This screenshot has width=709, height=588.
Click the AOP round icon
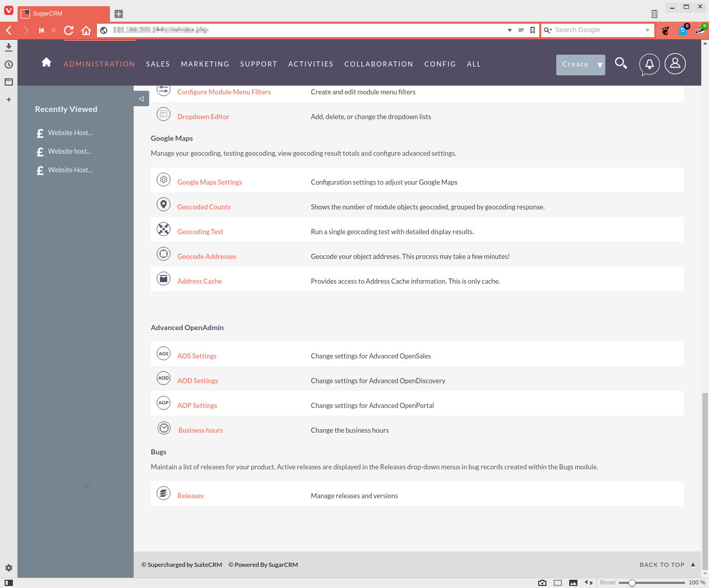(164, 403)
